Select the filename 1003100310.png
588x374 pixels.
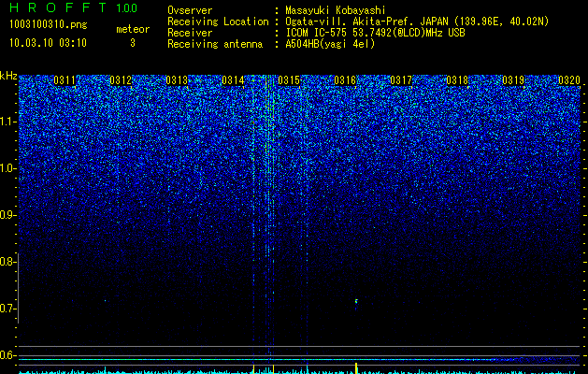pos(49,24)
